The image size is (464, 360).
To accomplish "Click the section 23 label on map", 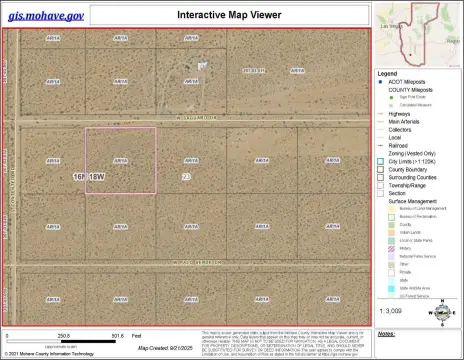I will point(186,177).
